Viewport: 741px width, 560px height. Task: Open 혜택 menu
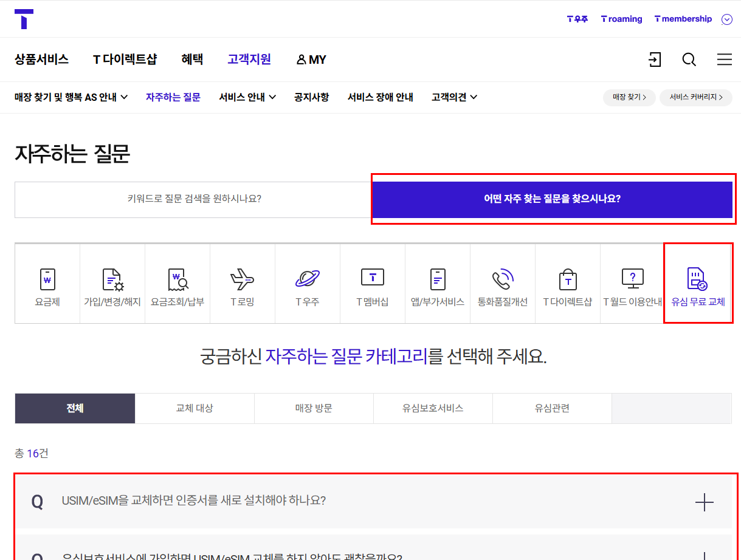[192, 60]
